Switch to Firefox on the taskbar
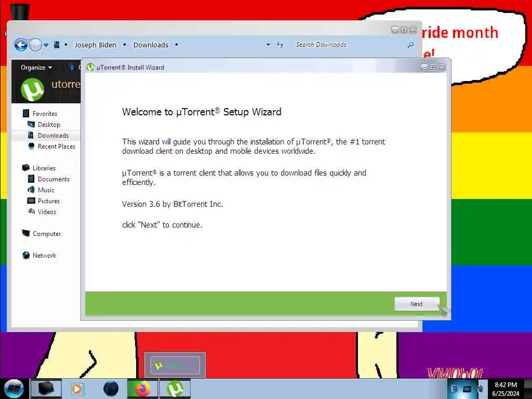Viewport: 532px width, 399px height. tap(142, 389)
